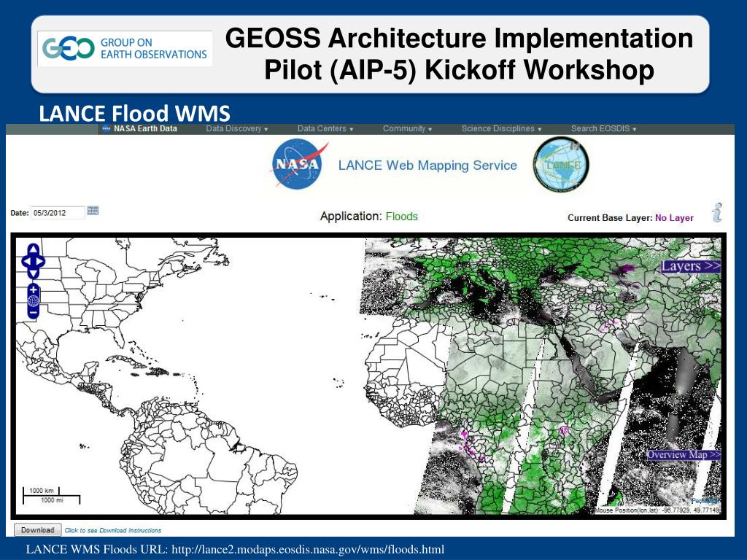
Task: Click the 'Current Base Layer:' label
Action: [610, 217]
